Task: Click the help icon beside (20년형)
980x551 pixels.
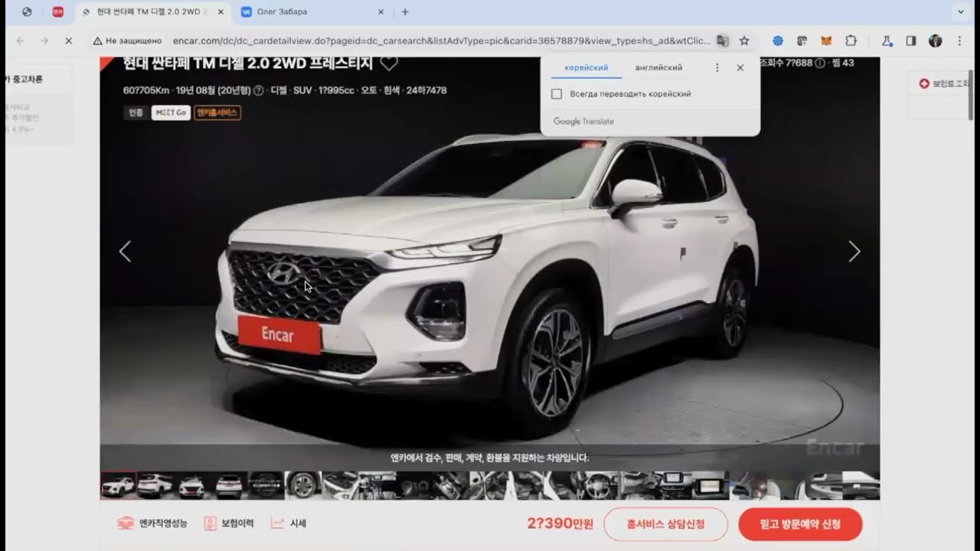Action: (x=258, y=90)
